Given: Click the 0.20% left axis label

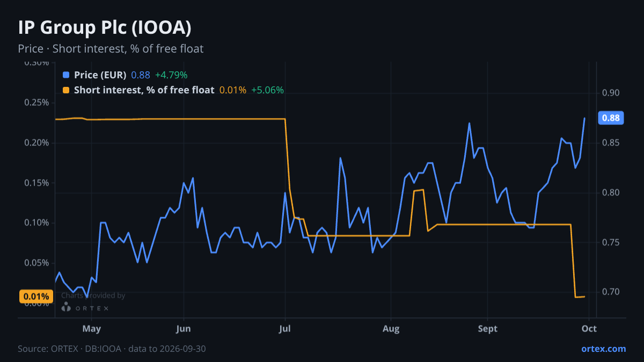Looking at the screenshot, I should pyautogui.click(x=36, y=143).
